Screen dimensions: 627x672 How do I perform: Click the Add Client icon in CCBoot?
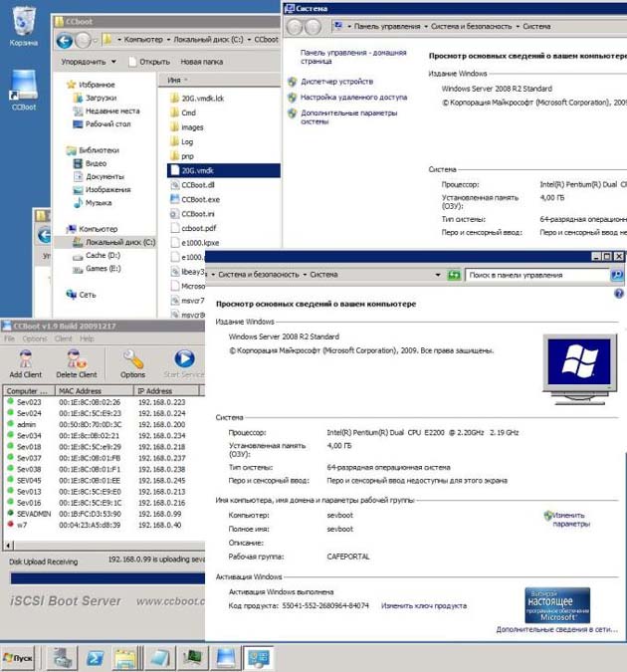pos(25,363)
